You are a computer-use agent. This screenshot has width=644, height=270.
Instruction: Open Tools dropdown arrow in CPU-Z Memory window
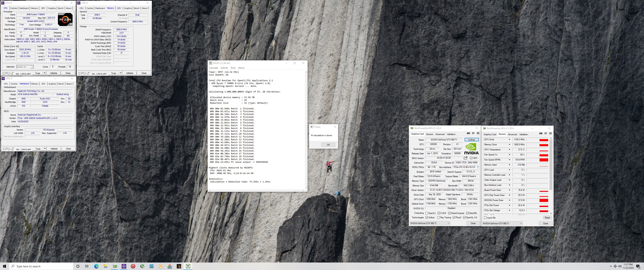[x=121, y=73]
